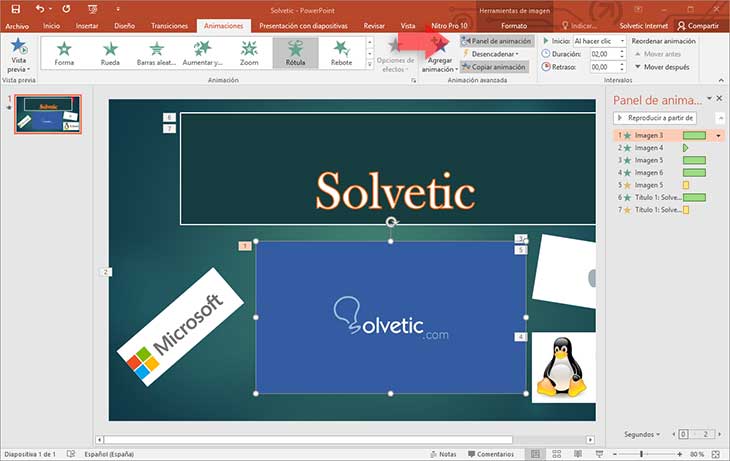
Task: Open the Segundos timeline dropdown
Action: click(642, 434)
